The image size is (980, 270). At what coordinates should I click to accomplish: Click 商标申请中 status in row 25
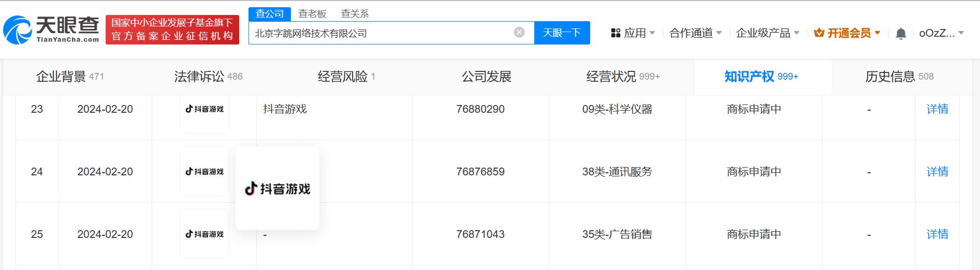pos(754,234)
